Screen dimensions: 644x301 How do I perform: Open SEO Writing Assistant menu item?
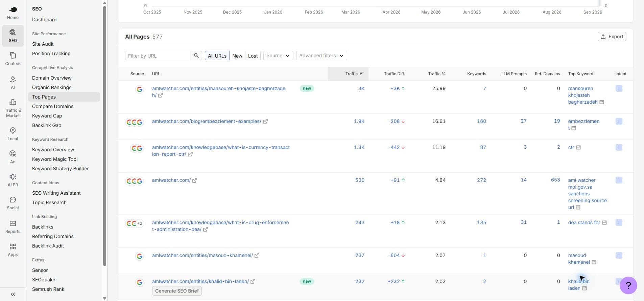56,193
